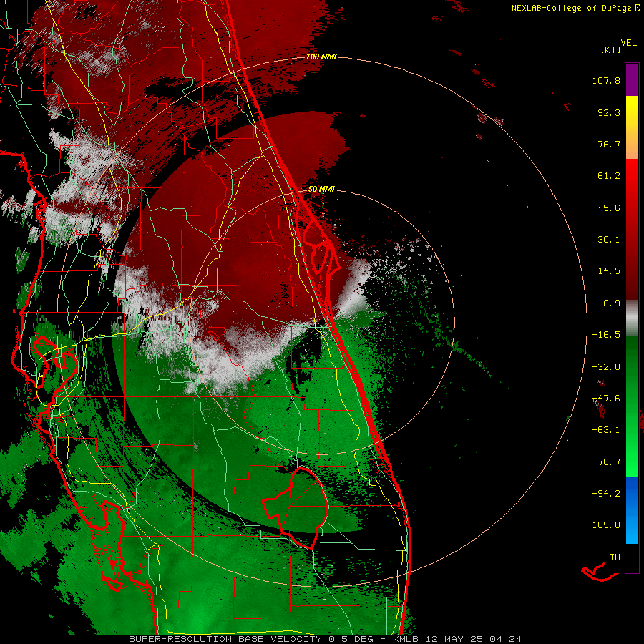Select the 107.8 knot scale value
Image resolution: width=644 pixels, height=644 pixels.
pos(606,80)
